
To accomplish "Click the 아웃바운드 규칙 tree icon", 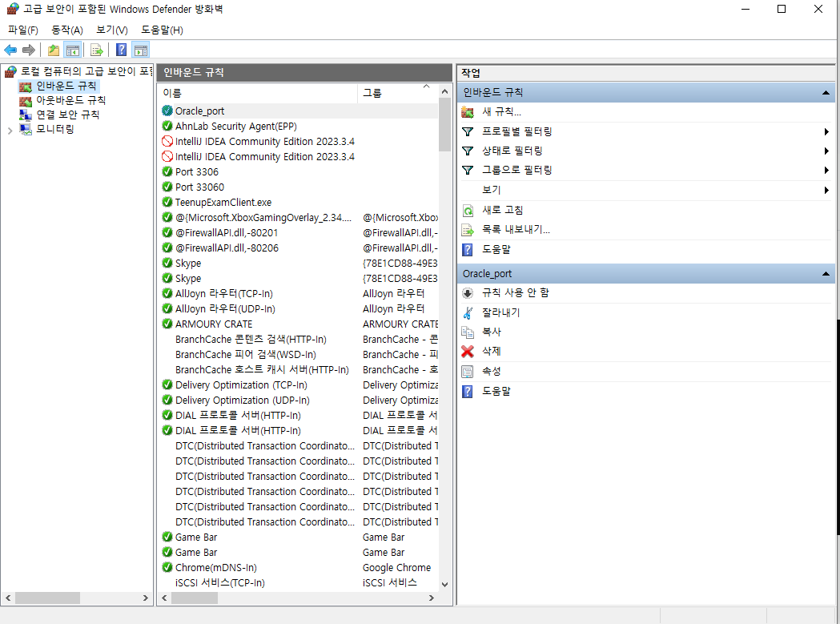I will (x=25, y=101).
